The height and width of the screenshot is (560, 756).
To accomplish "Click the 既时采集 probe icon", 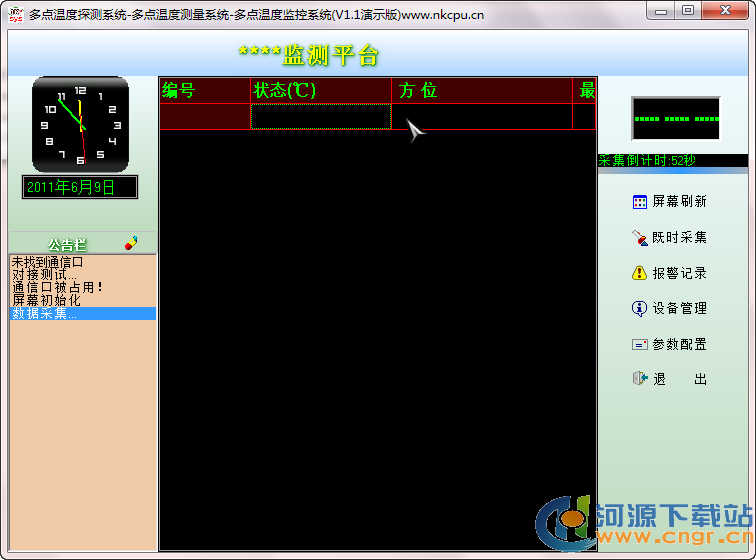I will tap(640, 237).
